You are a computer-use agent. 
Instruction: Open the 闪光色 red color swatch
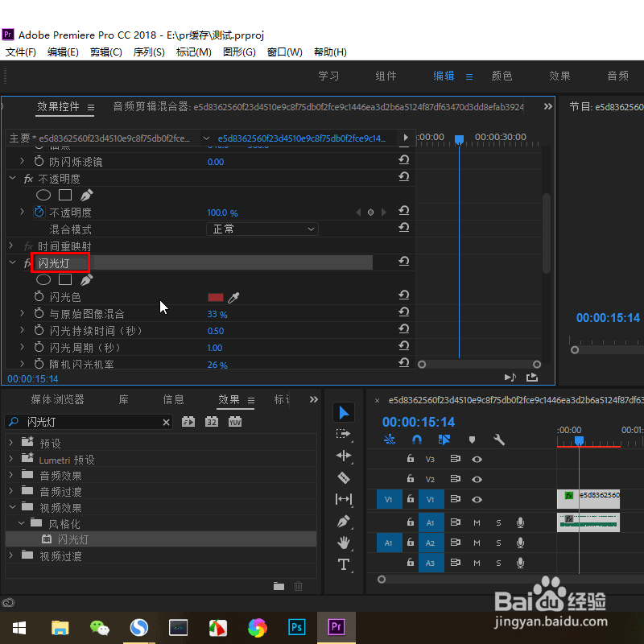click(216, 297)
